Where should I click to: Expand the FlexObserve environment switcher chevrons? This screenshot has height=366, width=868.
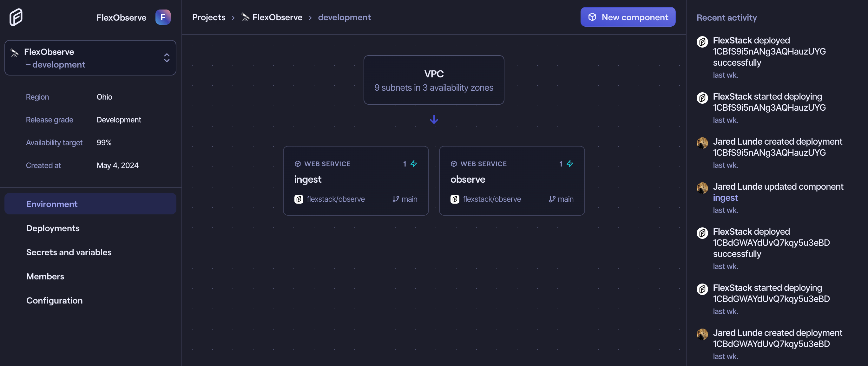pos(167,58)
